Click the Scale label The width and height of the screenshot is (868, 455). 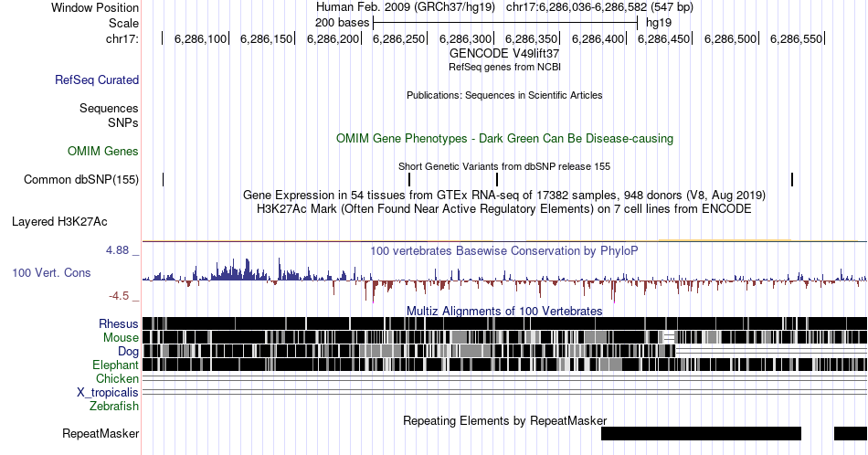(x=123, y=23)
